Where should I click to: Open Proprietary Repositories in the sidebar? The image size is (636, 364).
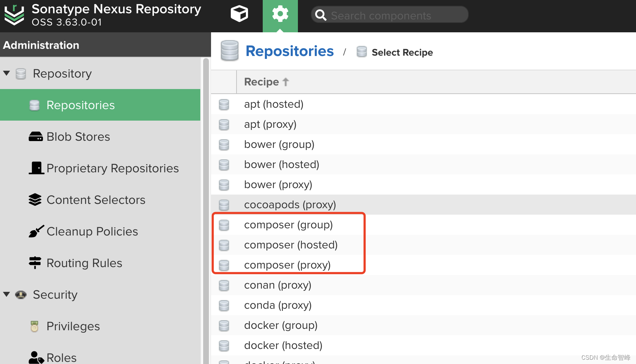[100, 168]
